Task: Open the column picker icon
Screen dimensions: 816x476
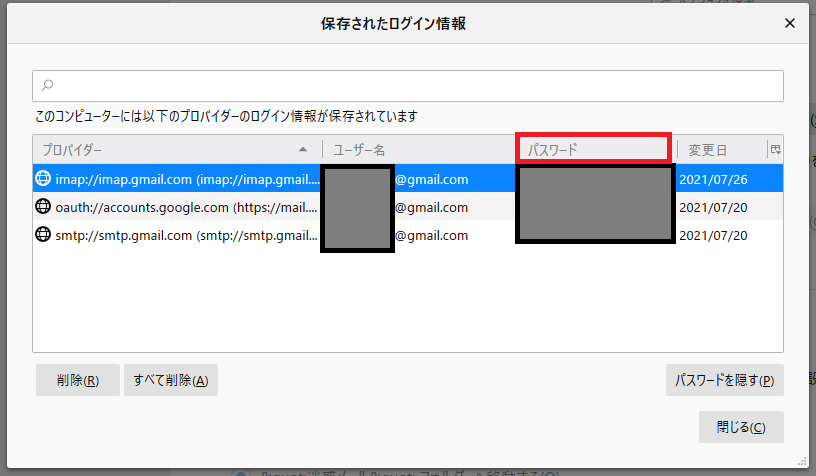Action: [x=775, y=150]
